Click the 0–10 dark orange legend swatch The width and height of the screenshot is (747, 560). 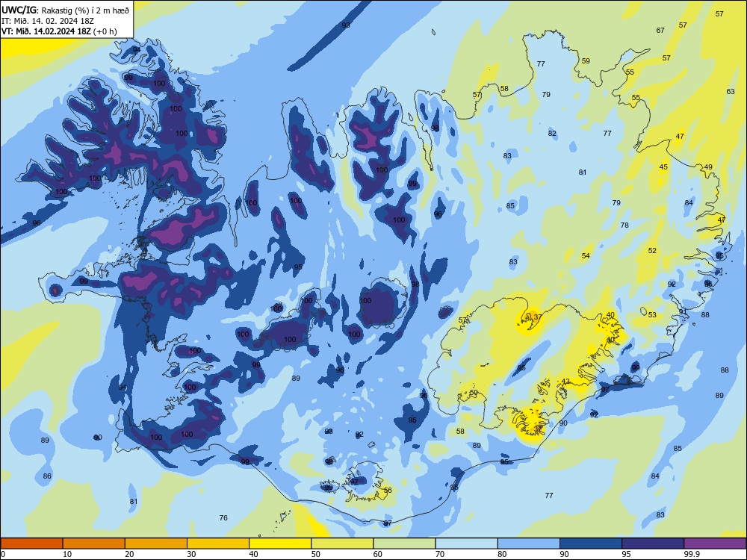pyautogui.click(x=31, y=544)
